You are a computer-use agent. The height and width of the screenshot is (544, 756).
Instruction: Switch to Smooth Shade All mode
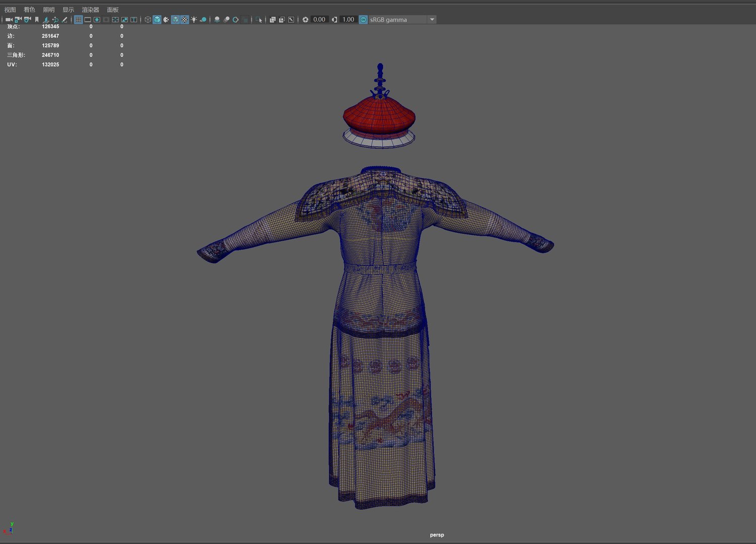pyautogui.click(x=157, y=20)
